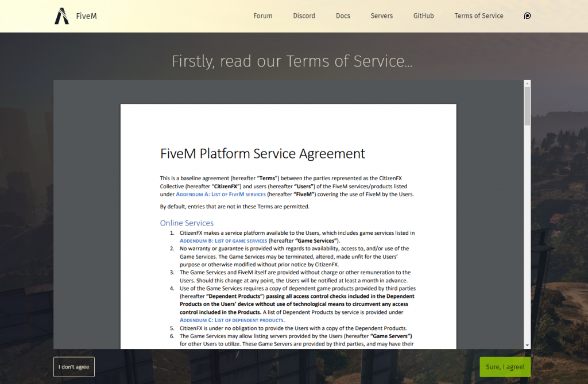Click the terms scrollbar thumb
This screenshot has height=384, width=588.
(x=527, y=106)
